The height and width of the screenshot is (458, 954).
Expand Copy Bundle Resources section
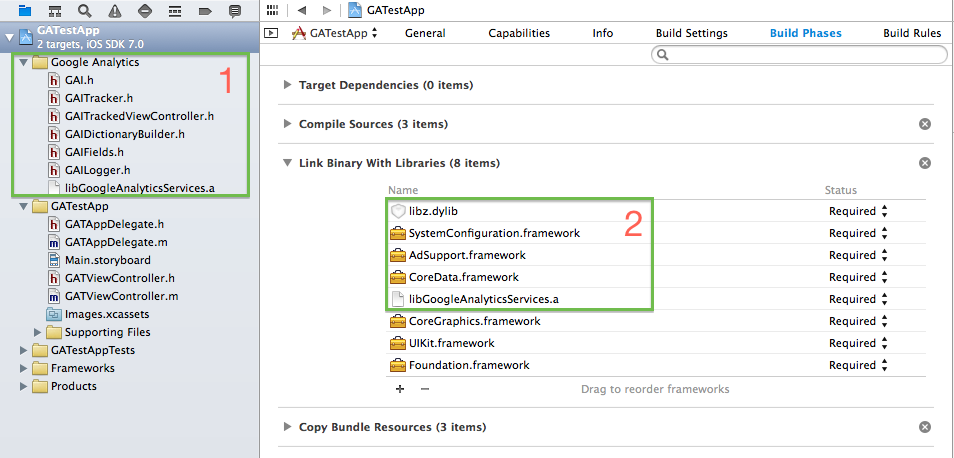288,427
